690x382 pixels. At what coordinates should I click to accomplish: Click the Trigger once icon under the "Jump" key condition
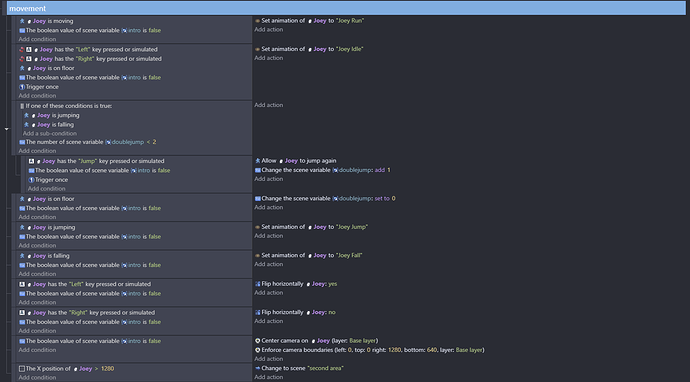pos(31,180)
